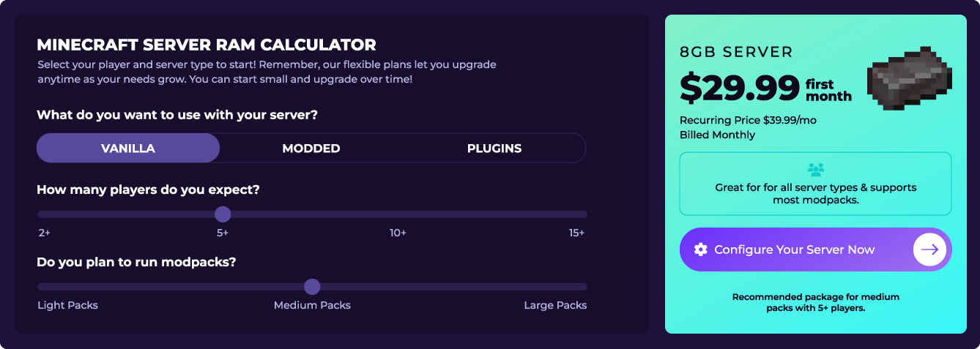This screenshot has height=349, width=980.
Task: Set player slider to 2+ label
Action: 45,233
